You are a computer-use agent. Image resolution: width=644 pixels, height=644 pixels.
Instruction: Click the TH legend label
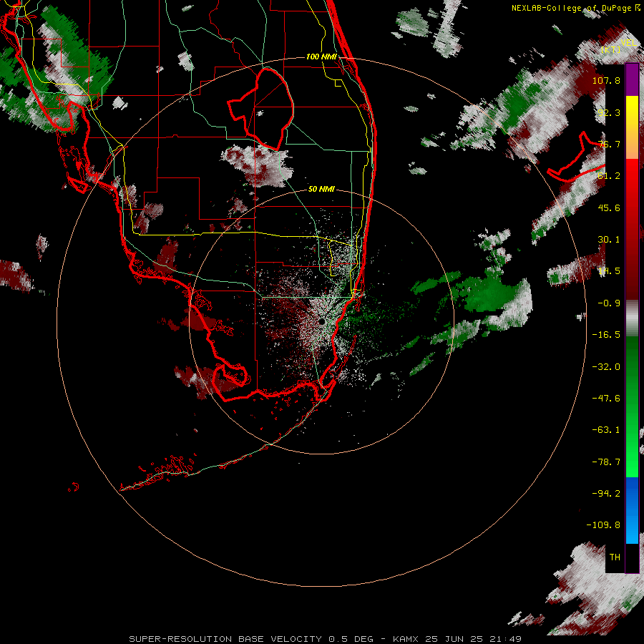[x=615, y=557]
